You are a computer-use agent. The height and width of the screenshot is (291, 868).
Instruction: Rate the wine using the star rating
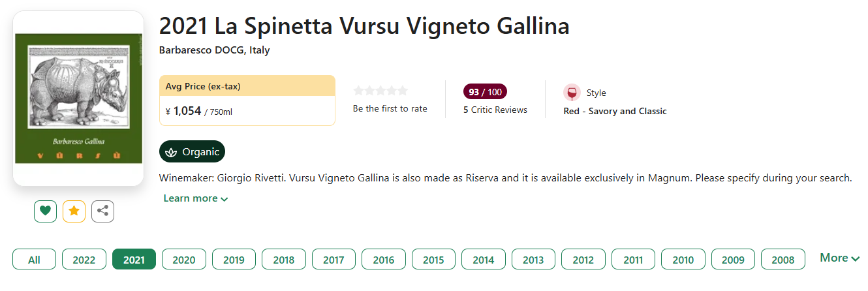pos(380,91)
